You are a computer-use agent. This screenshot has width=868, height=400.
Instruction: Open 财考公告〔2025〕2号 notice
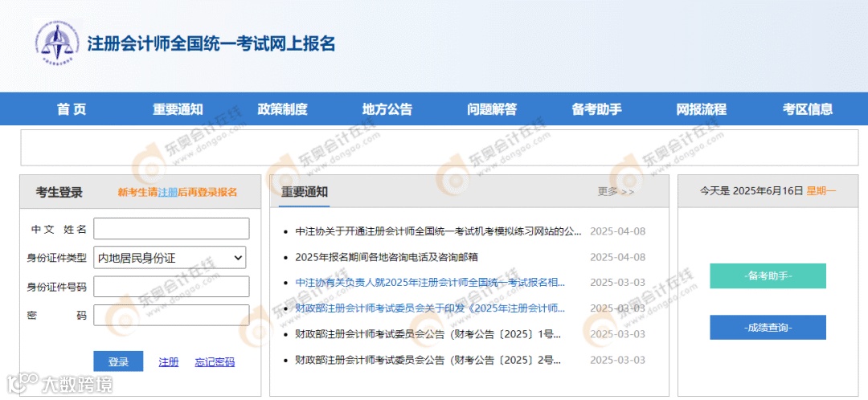[428, 360]
